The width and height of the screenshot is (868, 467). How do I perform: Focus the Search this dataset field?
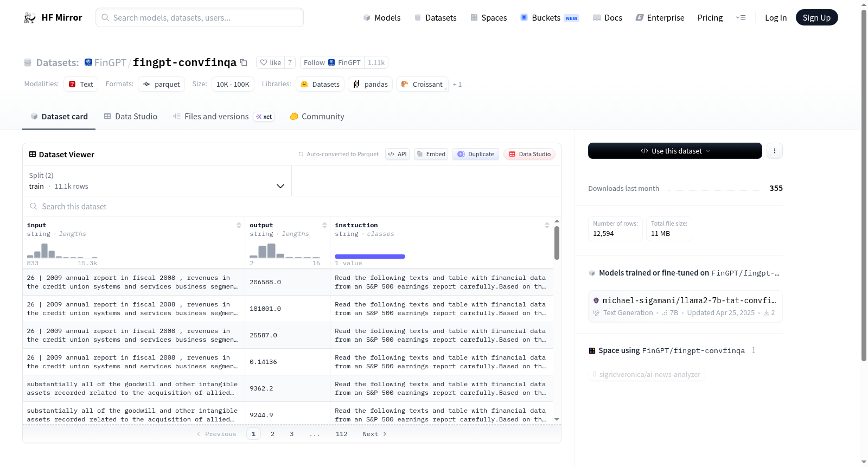click(292, 207)
